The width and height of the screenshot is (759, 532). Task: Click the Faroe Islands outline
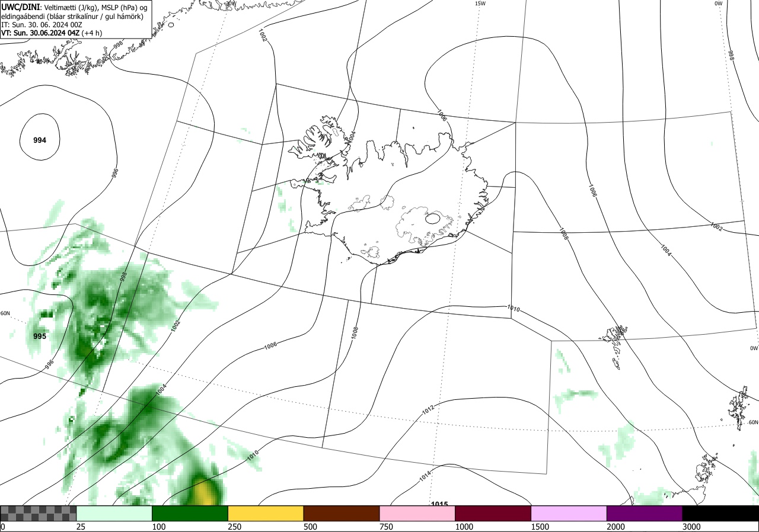point(614,346)
